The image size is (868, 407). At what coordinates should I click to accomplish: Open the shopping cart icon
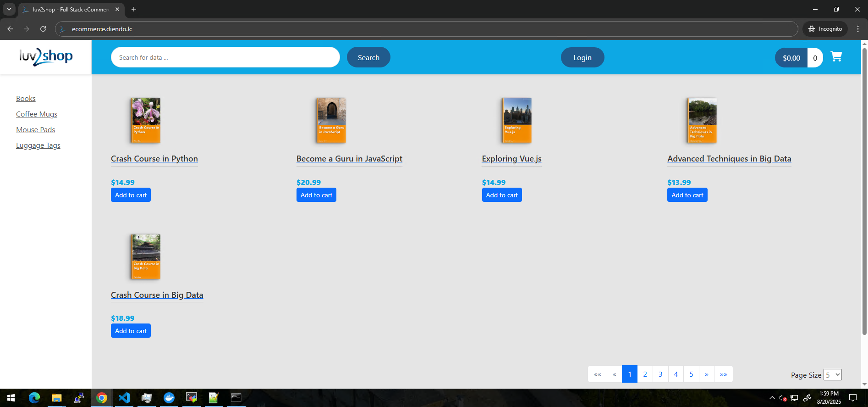click(836, 57)
